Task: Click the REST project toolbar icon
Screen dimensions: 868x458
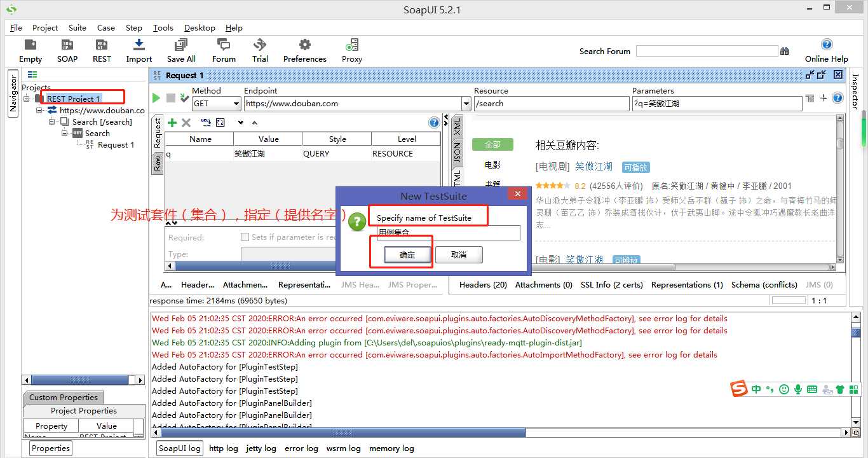Action: pyautogui.click(x=102, y=45)
